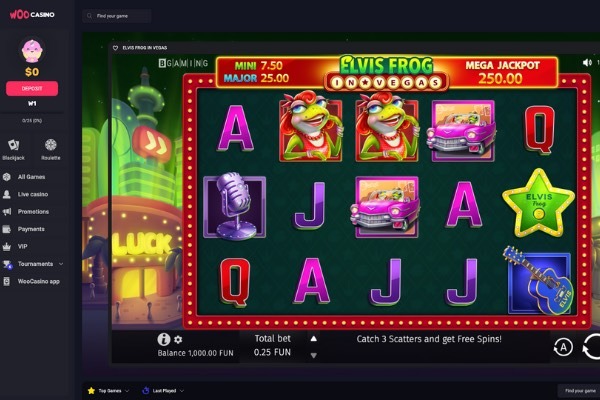The width and height of the screenshot is (600, 400).
Task: Click the spin reels button
Action: pyautogui.click(x=591, y=347)
